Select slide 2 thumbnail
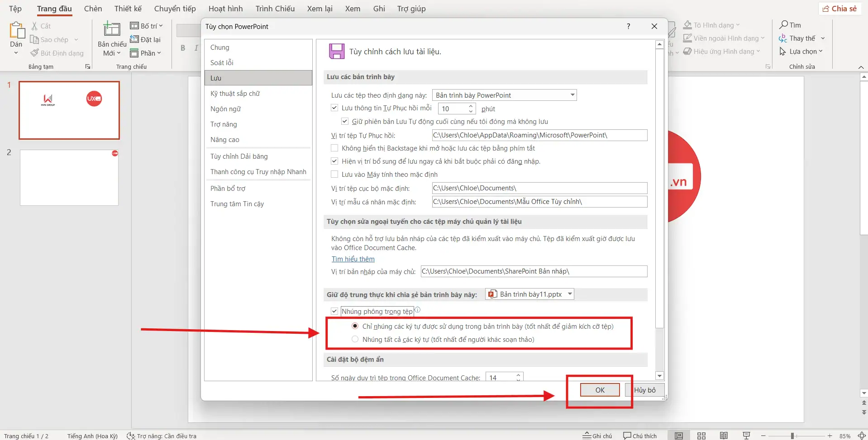 point(69,177)
